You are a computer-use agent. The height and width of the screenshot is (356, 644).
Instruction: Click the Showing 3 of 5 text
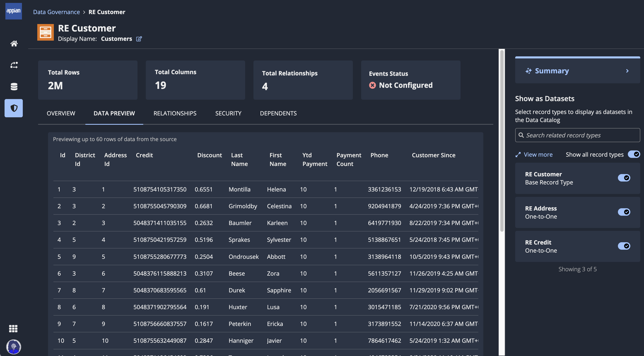pyautogui.click(x=578, y=269)
